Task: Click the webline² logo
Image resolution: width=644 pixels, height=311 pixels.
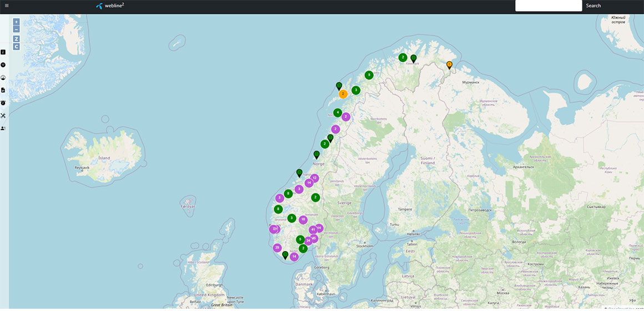Action: tap(110, 6)
